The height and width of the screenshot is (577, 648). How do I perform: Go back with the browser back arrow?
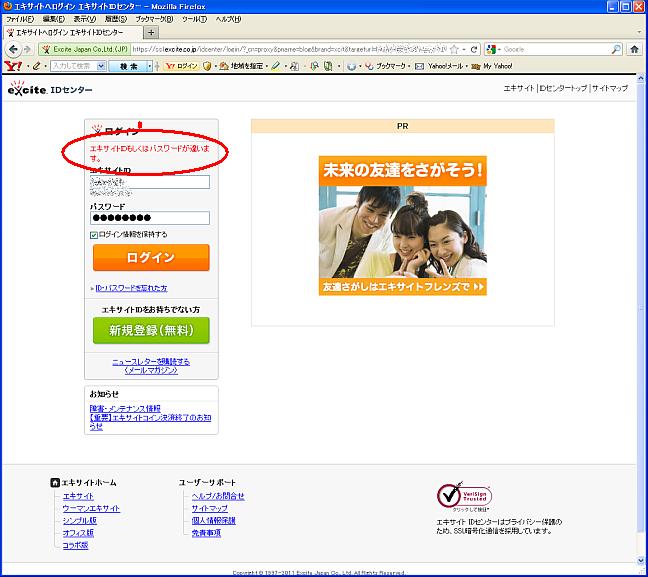click(13, 49)
